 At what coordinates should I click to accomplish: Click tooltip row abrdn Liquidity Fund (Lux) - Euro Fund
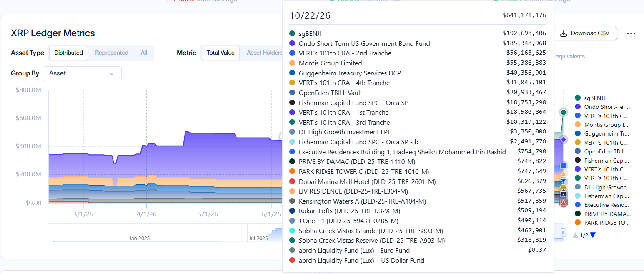click(x=417, y=250)
